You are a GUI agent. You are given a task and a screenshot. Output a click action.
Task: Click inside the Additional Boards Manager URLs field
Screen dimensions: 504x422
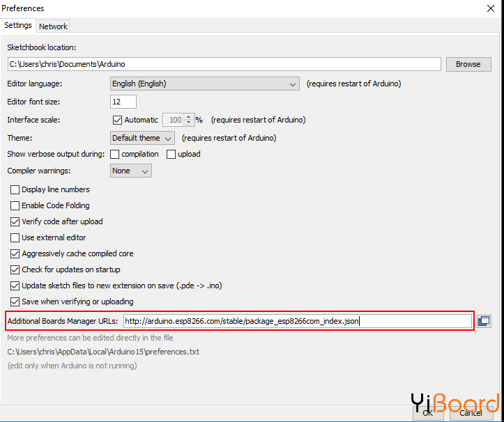pyautogui.click(x=298, y=321)
